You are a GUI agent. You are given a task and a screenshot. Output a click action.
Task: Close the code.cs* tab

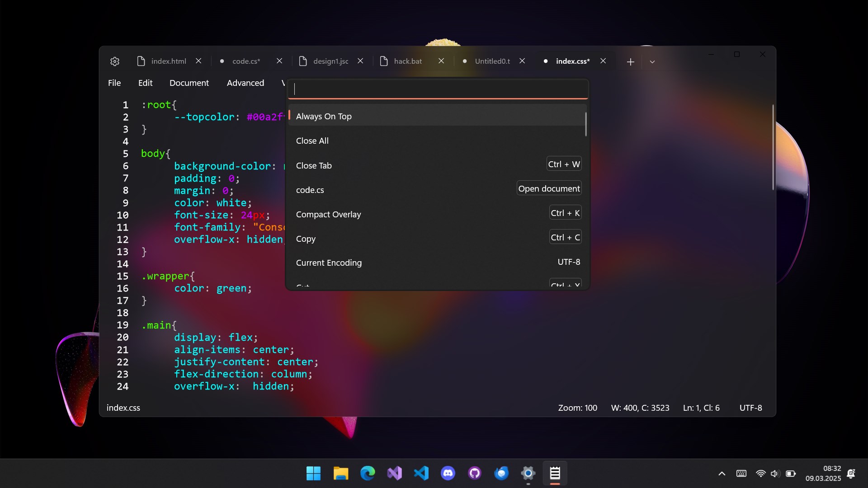(279, 61)
